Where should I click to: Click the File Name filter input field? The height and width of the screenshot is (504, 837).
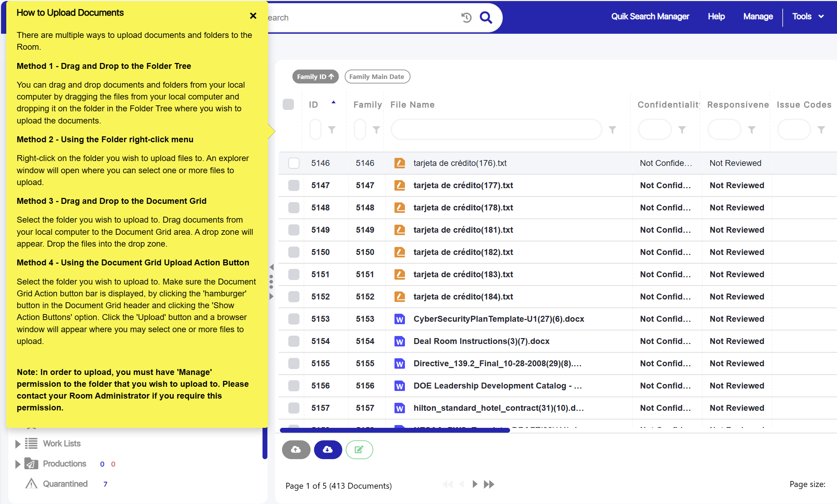[496, 129]
